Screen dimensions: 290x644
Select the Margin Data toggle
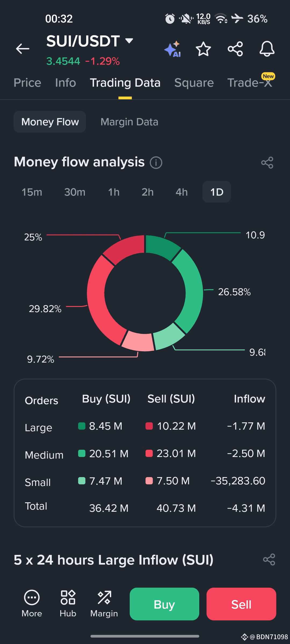click(x=129, y=122)
